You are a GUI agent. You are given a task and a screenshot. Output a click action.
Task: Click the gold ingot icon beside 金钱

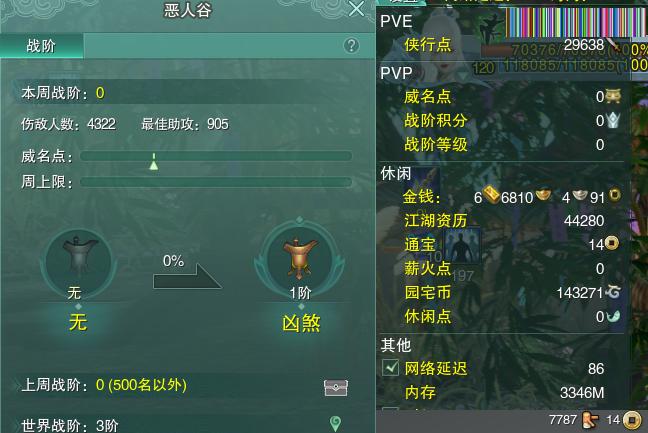point(491,195)
